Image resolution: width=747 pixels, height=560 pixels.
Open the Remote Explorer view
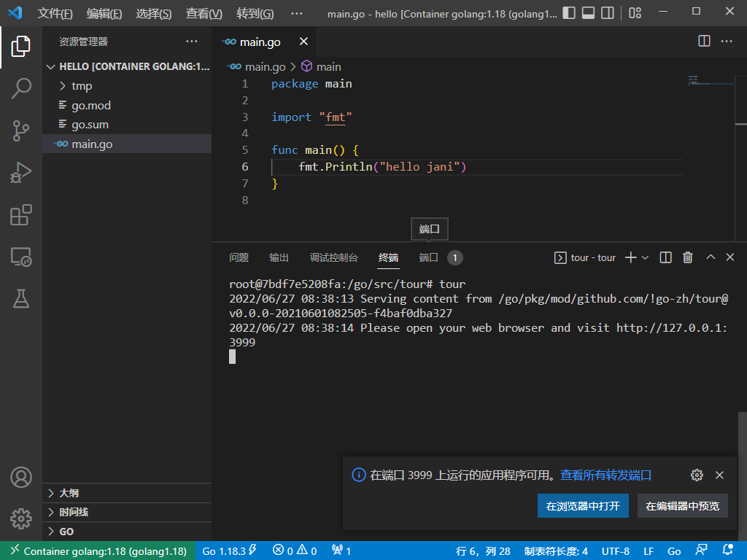pyautogui.click(x=21, y=257)
